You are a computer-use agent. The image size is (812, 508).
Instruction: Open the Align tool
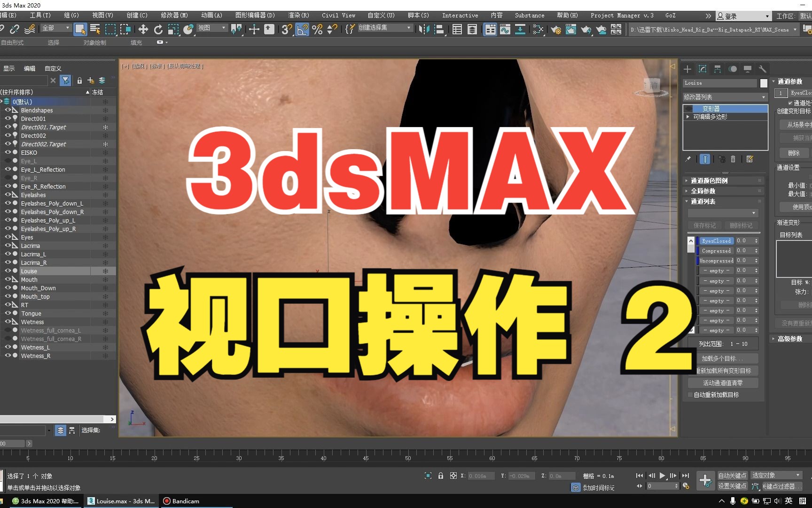(440, 30)
